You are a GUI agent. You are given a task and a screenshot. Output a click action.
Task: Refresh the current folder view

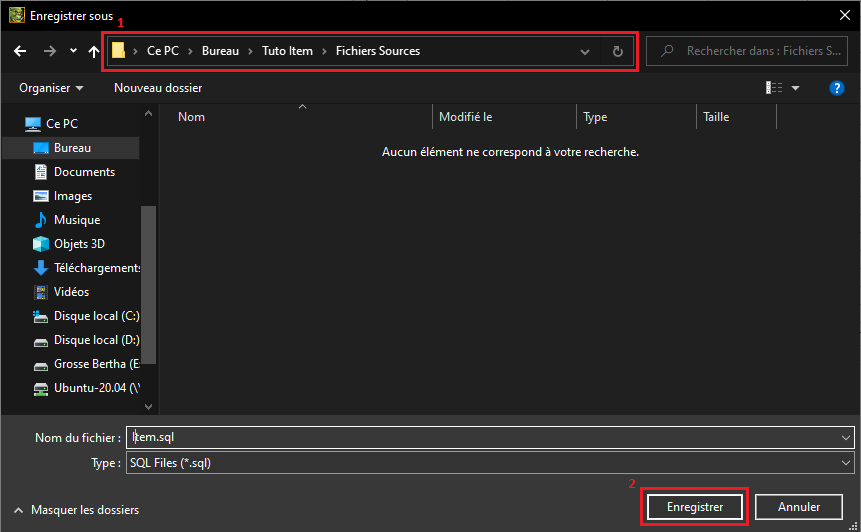[x=618, y=52]
